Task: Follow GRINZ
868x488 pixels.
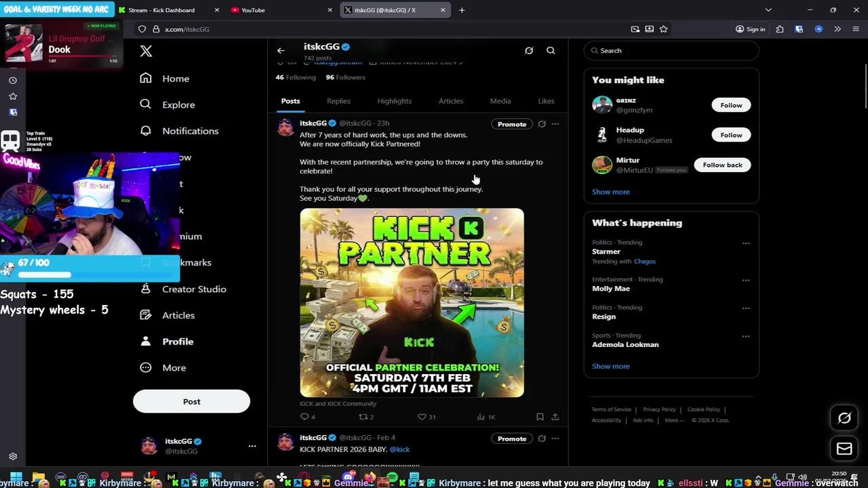Action: [731, 105]
